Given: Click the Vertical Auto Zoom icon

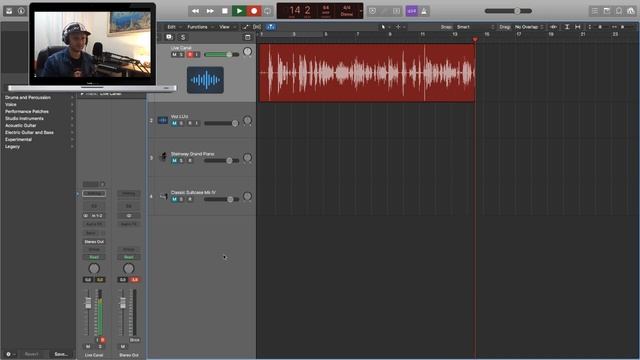Looking at the screenshot, I should [x=567, y=27].
